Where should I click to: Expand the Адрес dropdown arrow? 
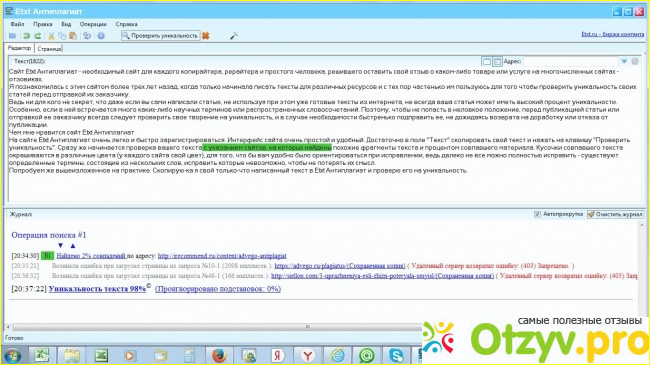pos(624,61)
